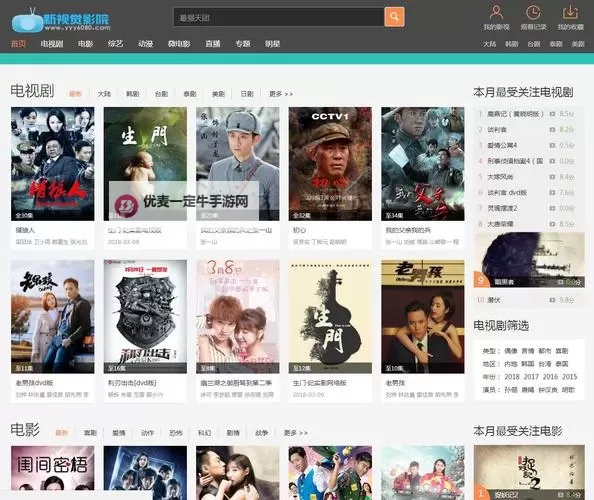Select the 爱情 tab in 电影 section
The image size is (594, 500).
point(119,433)
